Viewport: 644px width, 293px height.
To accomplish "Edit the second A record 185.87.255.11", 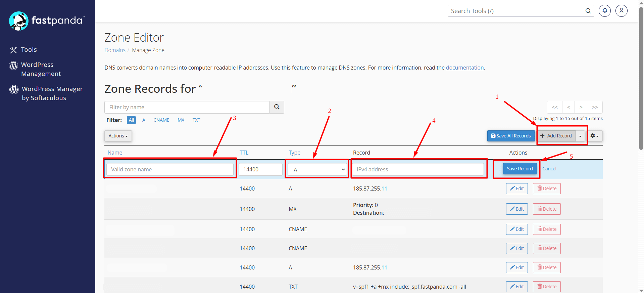I will click(x=517, y=267).
